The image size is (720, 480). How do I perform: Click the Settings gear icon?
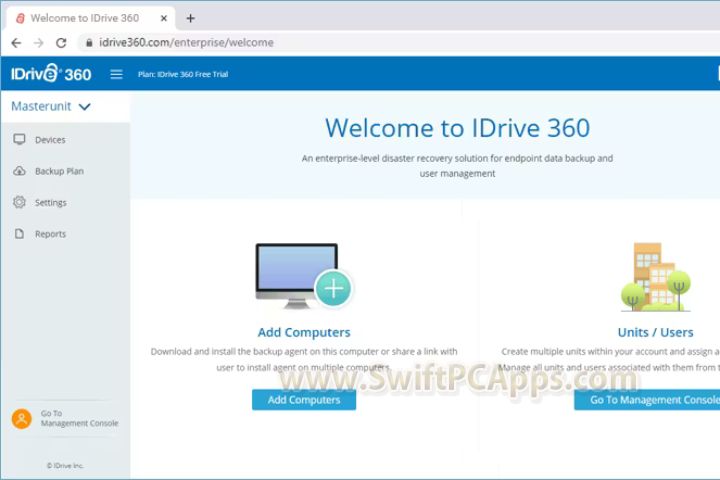19,202
